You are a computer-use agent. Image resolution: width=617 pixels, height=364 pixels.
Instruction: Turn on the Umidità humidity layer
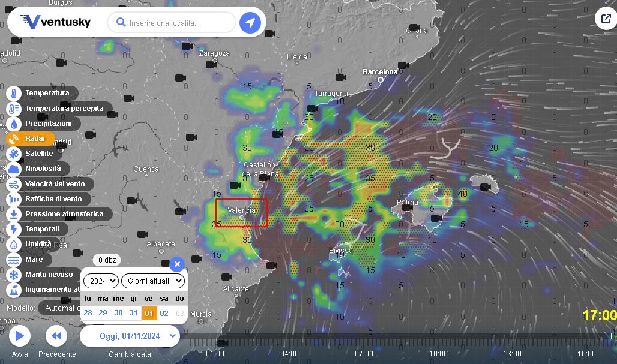(x=14, y=244)
